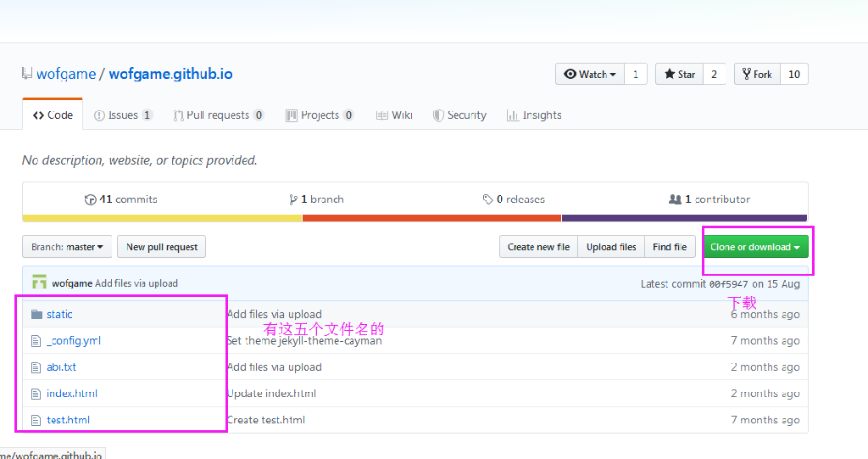View the 0 releases link
The height and width of the screenshot is (459, 868).
click(x=515, y=199)
